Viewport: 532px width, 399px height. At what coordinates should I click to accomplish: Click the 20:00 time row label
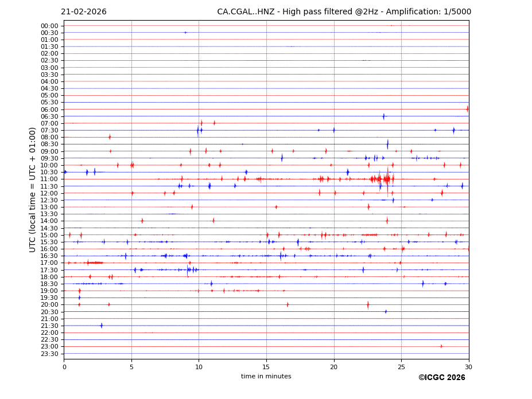click(x=49, y=305)
